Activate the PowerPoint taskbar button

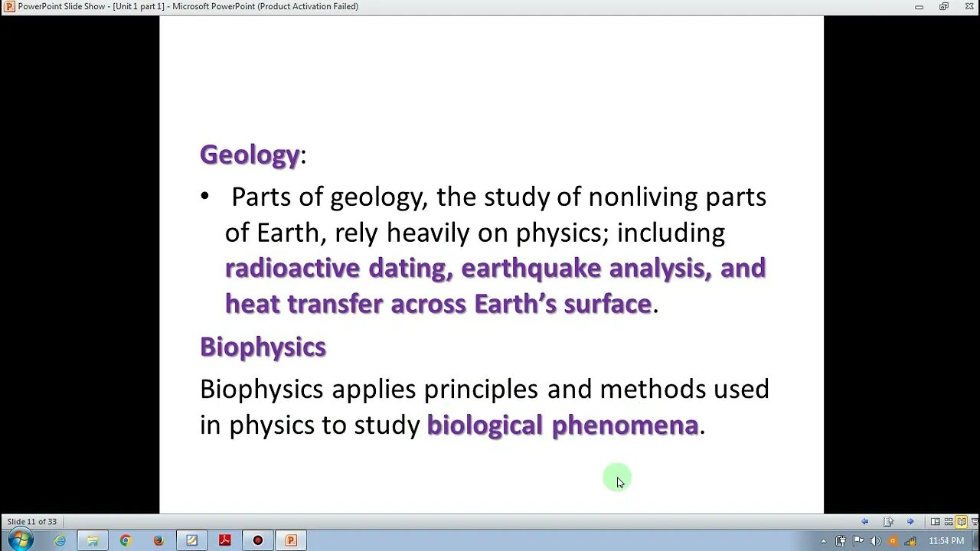291,540
